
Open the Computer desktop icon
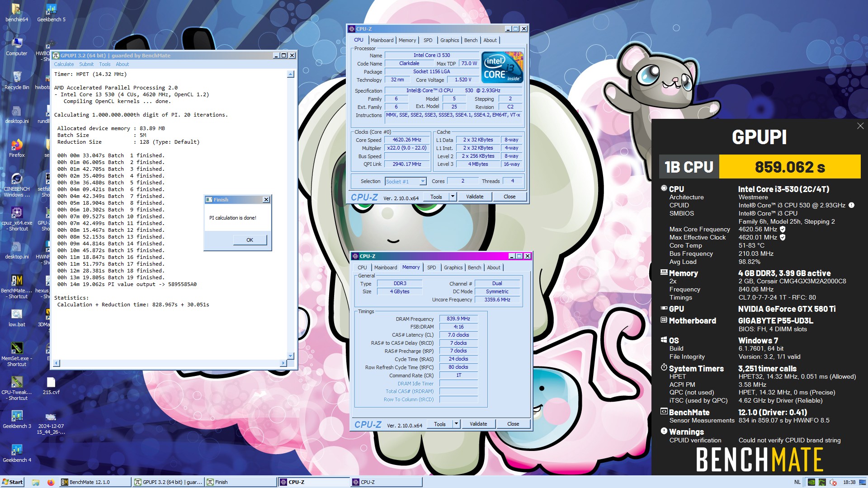click(x=17, y=47)
